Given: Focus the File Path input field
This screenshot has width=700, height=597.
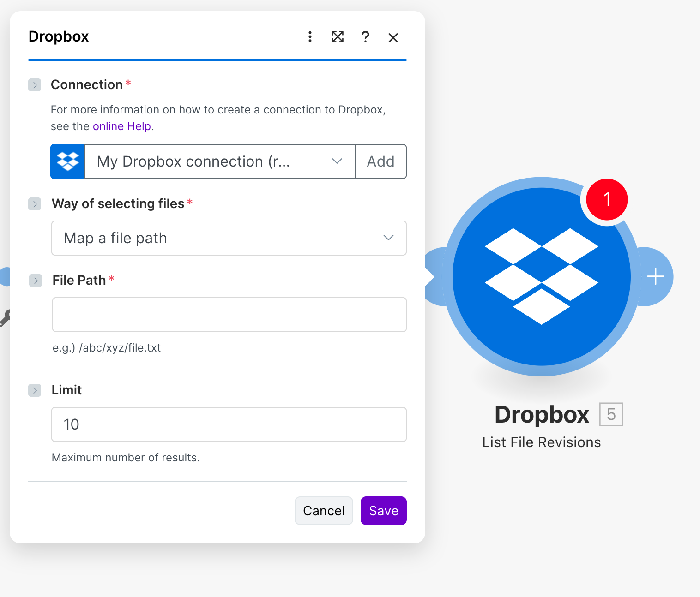Looking at the screenshot, I should coord(229,315).
